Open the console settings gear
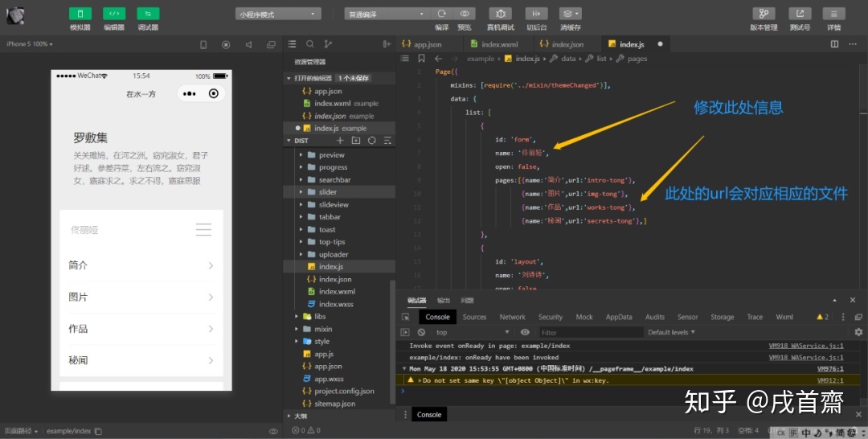The image size is (868, 439). pyautogui.click(x=858, y=332)
